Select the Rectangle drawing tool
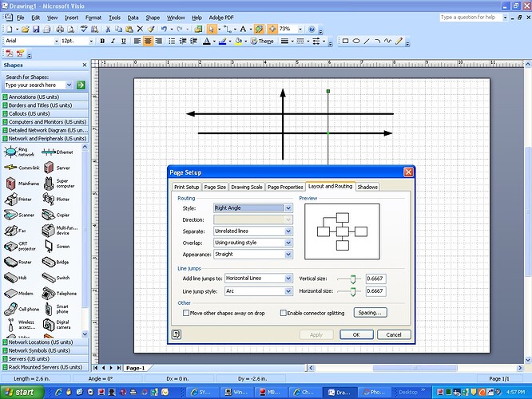The width and height of the screenshot is (532, 399). (345, 41)
